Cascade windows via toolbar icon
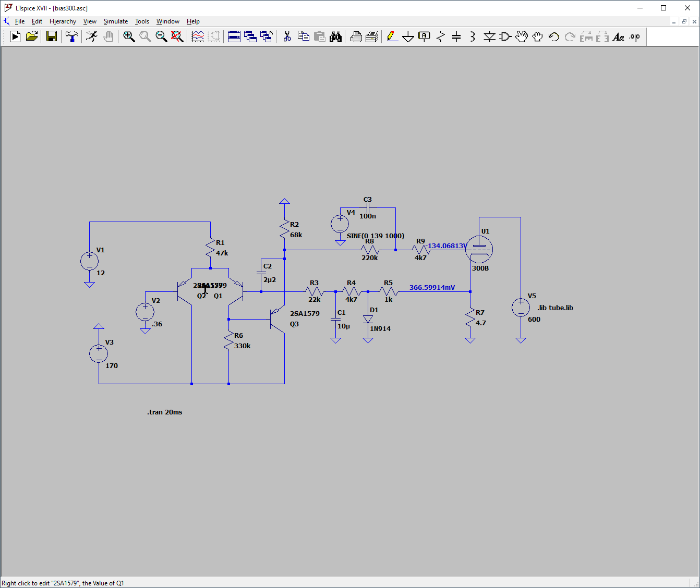Image resolution: width=700 pixels, height=588 pixels. click(250, 36)
